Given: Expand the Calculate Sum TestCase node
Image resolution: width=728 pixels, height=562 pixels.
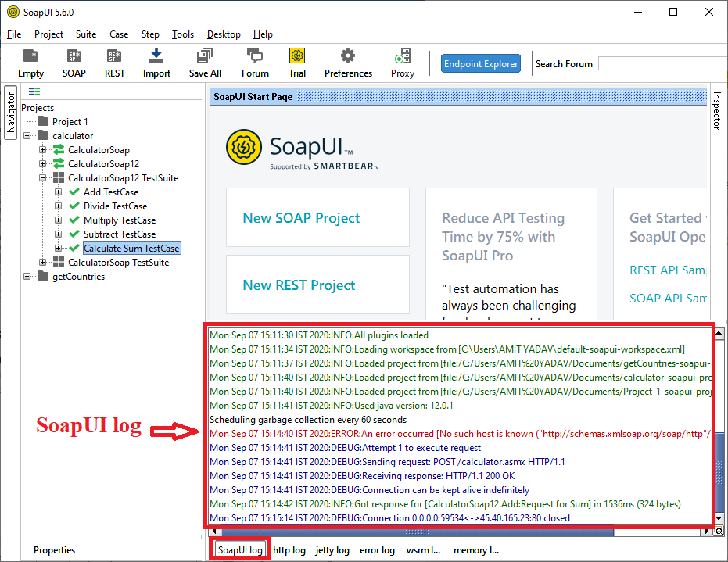Looking at the screenshot, I should (58, 249).
